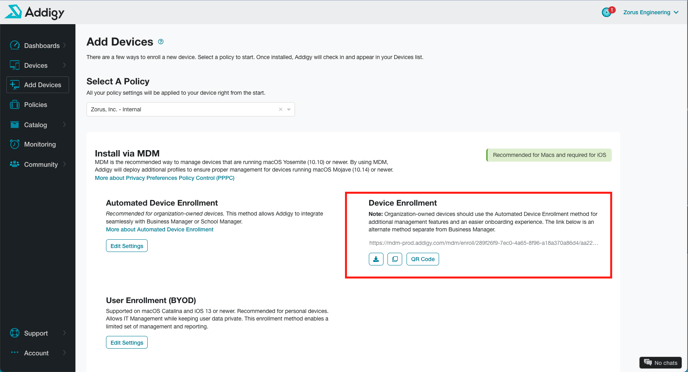Expand the Catalog submenu chevron
The width and height of the screenshot is (688, 372).
coord(64,125)
